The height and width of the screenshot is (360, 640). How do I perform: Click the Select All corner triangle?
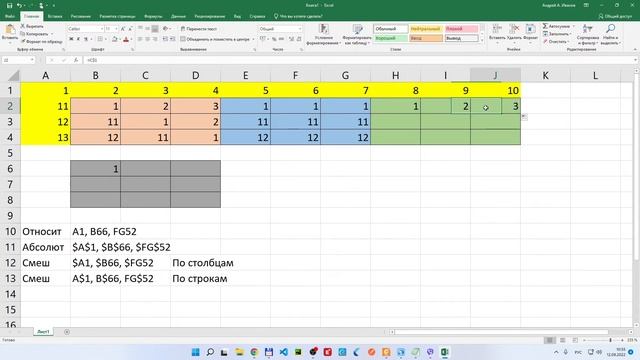(x=13, y=76)
